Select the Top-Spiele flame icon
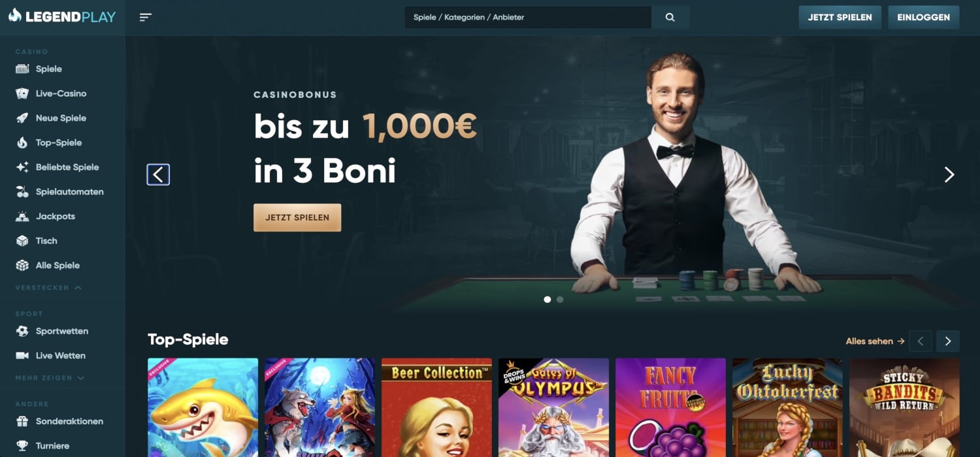 pyautogui.click(x=22, y=142)
